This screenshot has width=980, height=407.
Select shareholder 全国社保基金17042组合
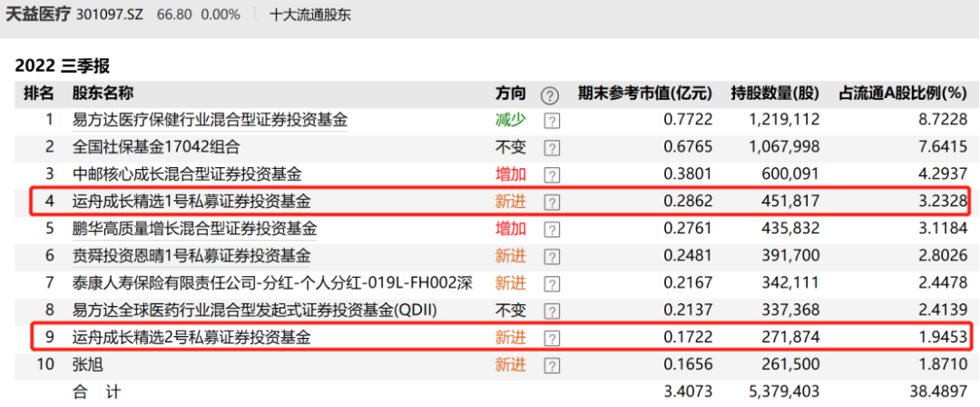(156, 147)
